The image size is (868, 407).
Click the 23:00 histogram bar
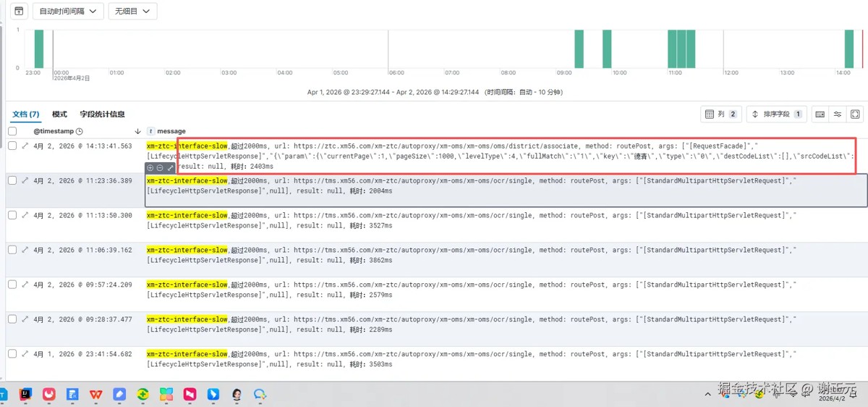39,49
